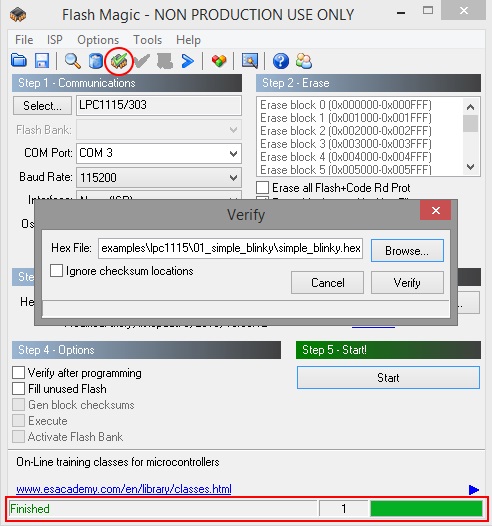This screenshot has width=492, height=526.
Task: Close the Verify dialog with red X
Action: click(436, 210)
